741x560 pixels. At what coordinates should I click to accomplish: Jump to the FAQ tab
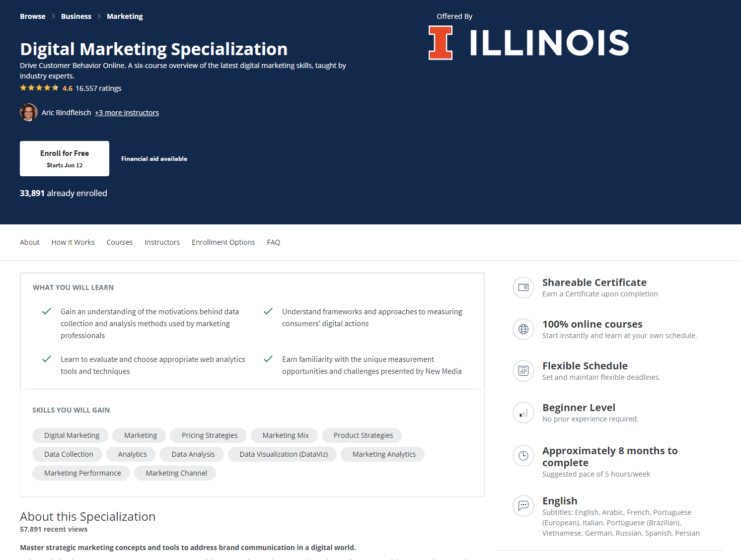[x=274, y=242]
